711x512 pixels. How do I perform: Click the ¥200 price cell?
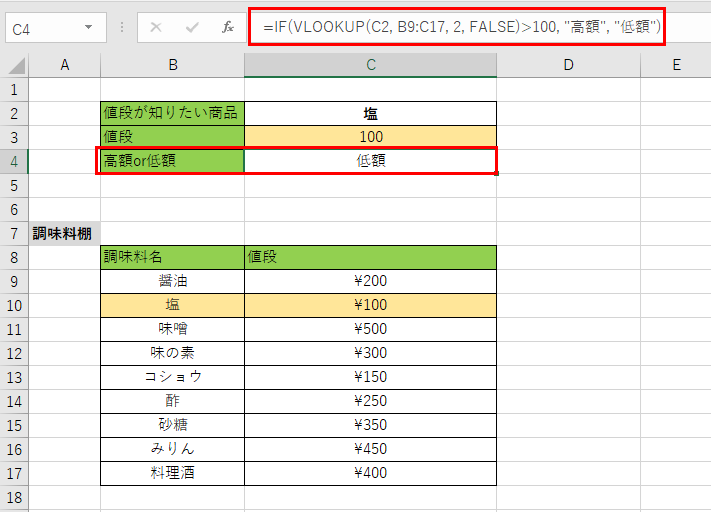coord(370,281)
